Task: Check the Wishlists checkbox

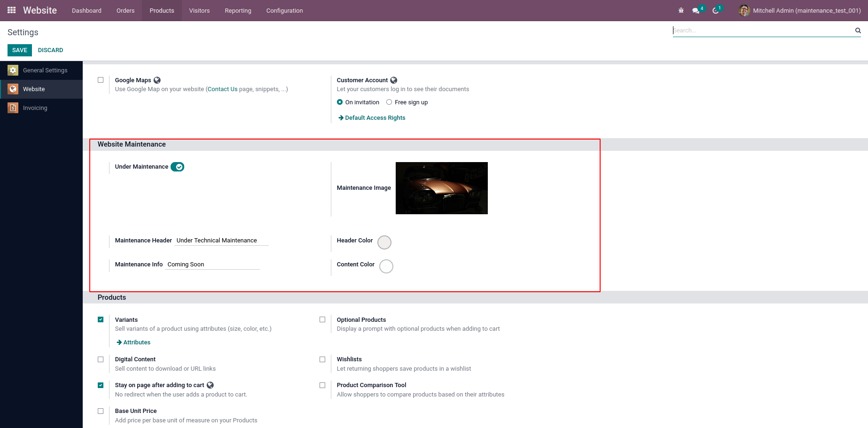Action: pyautogui.click(x=322, y=359)
